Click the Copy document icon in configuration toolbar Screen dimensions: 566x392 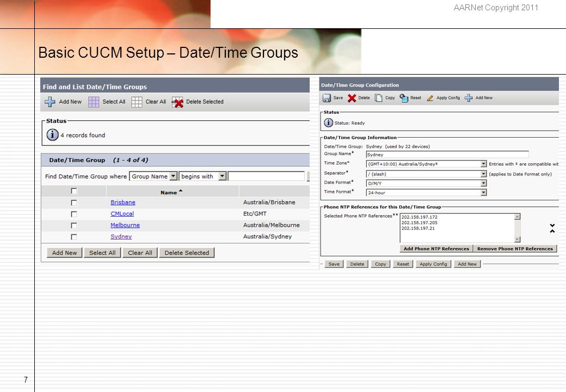(378, 98)
